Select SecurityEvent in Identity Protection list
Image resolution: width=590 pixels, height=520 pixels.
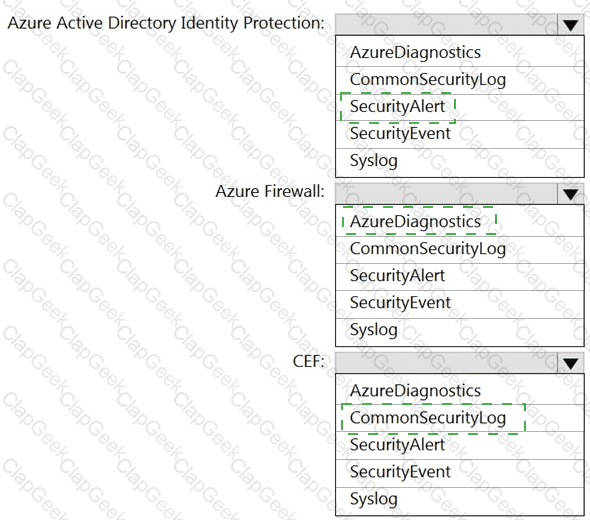pos(459,134)
